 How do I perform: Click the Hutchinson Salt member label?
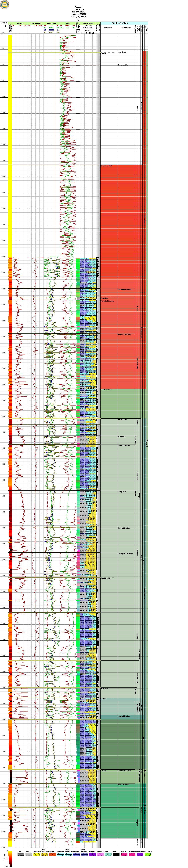pyautogui.click(x=106, y=166)
